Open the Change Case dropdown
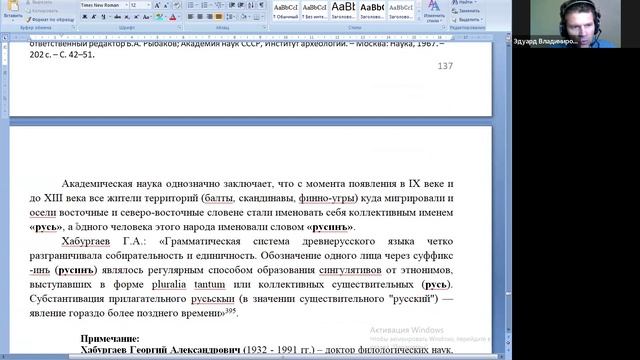Image resolution: width=640 pixels, height=360 pixels. [147, 17]
